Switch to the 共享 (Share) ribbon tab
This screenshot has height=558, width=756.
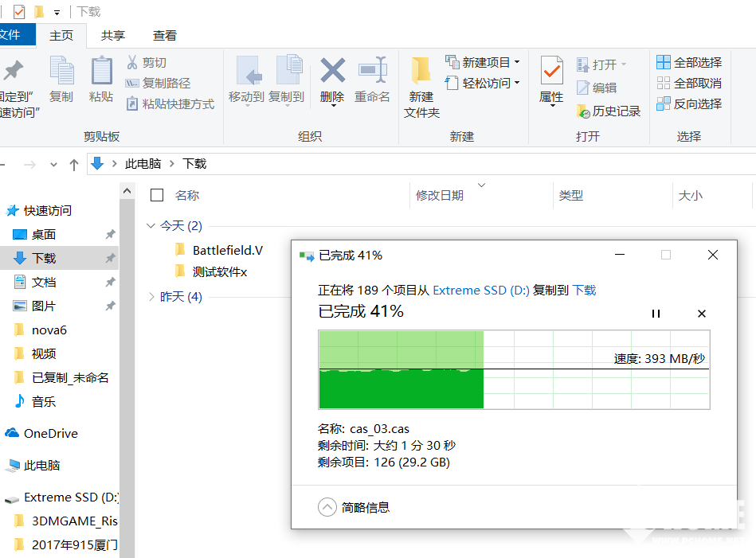[x=113, y=36]
